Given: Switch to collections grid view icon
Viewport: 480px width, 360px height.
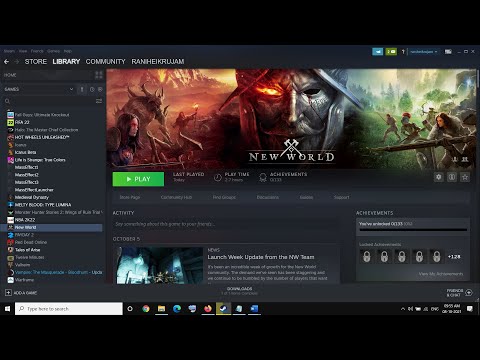Looking at the screenshot, I should (x=99, y=75).
